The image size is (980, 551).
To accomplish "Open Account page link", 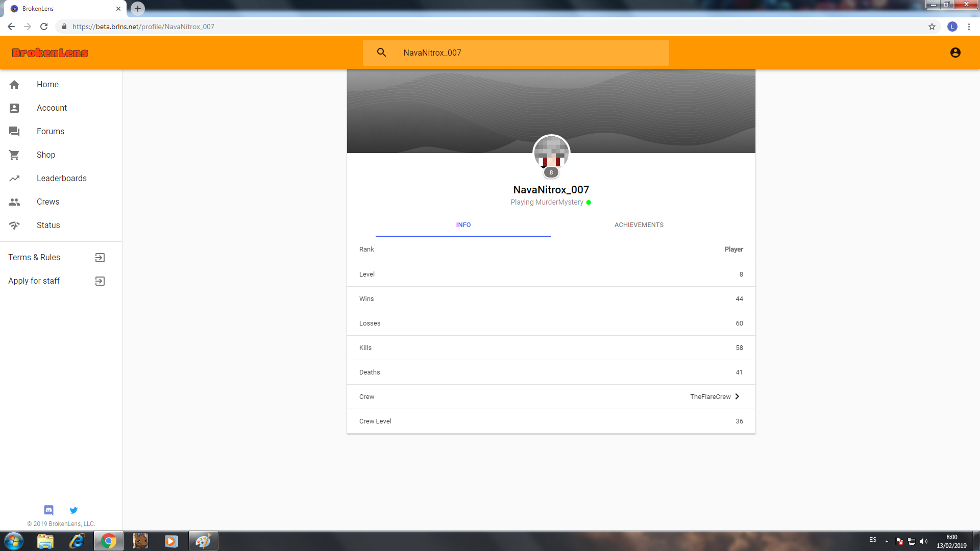I will click(x=52, y=108).
